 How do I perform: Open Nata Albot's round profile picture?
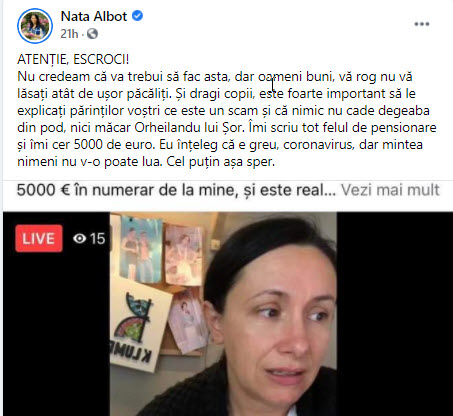point(35,26)
